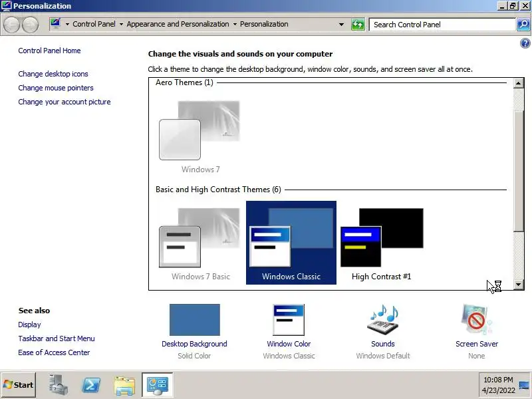Open Desktop Background settings icon
Screen dimensions: 532x399
point(194,320)
